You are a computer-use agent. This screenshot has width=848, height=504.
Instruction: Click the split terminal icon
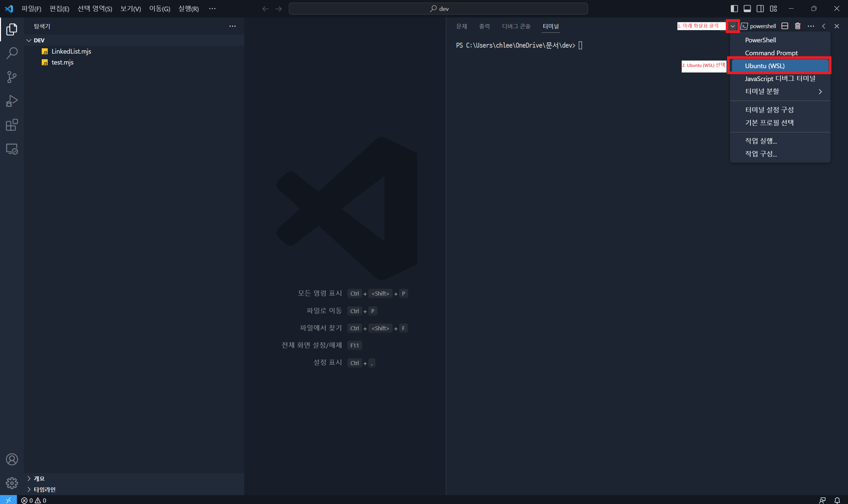[785, 26]
